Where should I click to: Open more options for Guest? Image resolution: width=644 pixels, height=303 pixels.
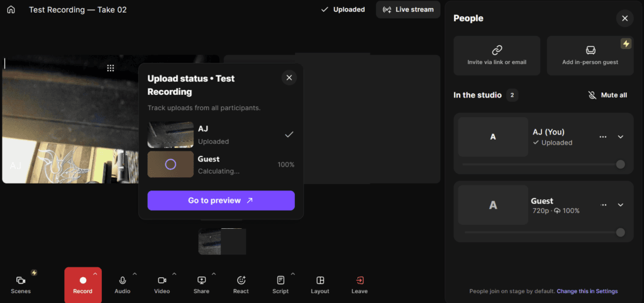603,204
